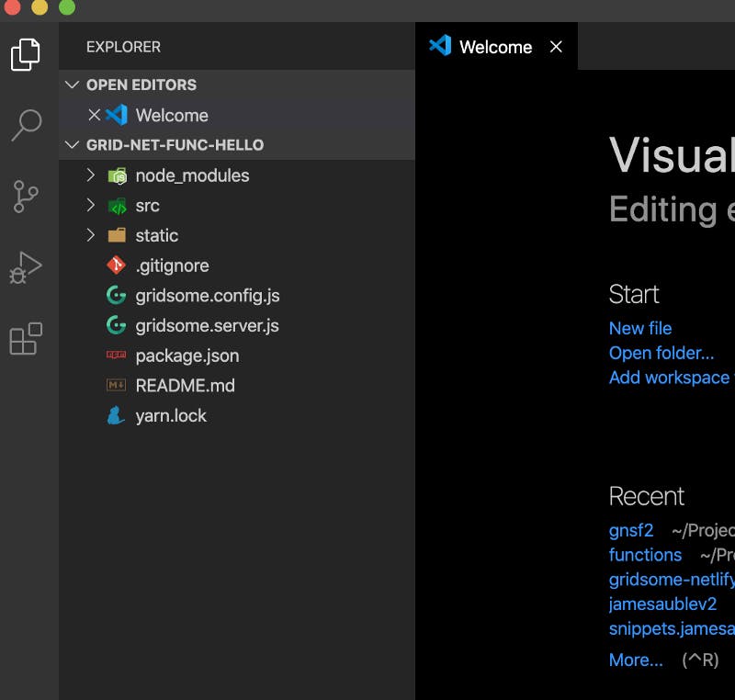Screen dimensions: 735x700
Task: Expand the node_modules folder chevron
Action: click(x=91, y=175)
